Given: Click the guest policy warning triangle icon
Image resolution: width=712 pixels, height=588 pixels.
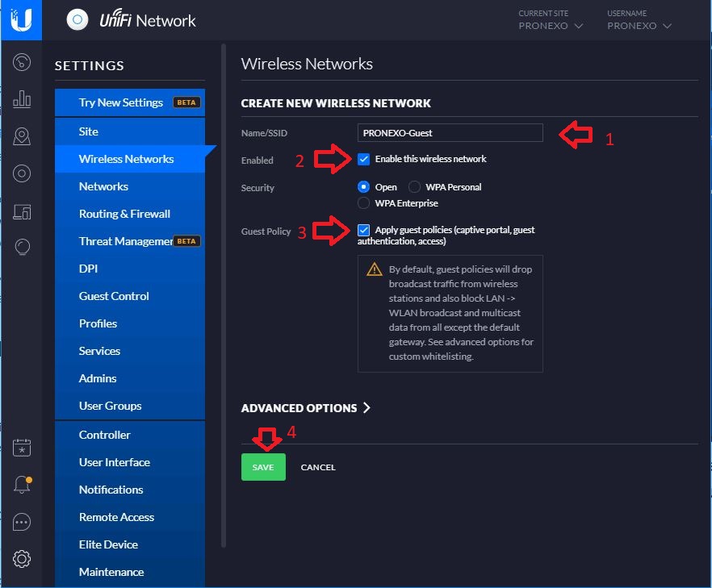Looking at the screenshot, I should 375,269.
